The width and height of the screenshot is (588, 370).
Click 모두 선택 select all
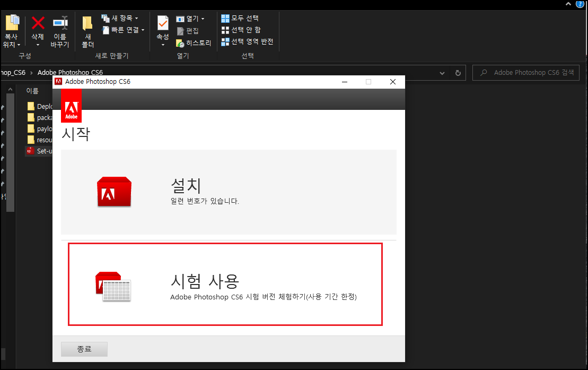[x=240, y=18]
